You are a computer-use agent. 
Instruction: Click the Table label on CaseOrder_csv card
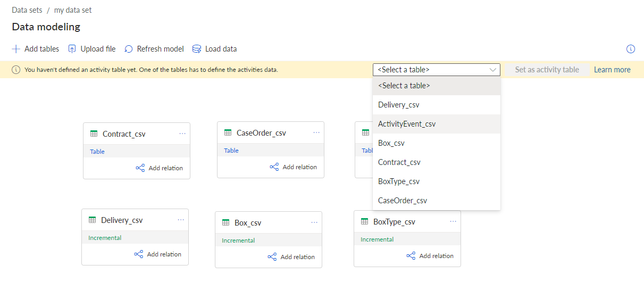coord(231,151)
